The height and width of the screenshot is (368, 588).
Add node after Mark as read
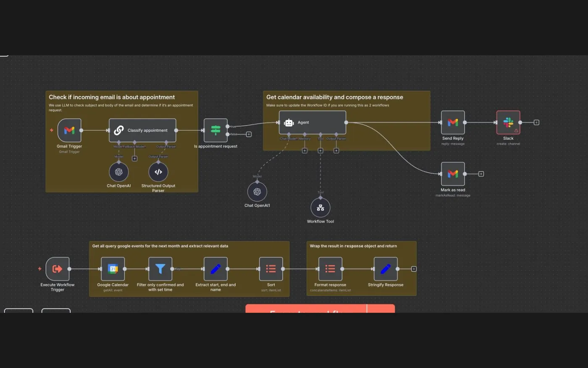click(481, 174)
